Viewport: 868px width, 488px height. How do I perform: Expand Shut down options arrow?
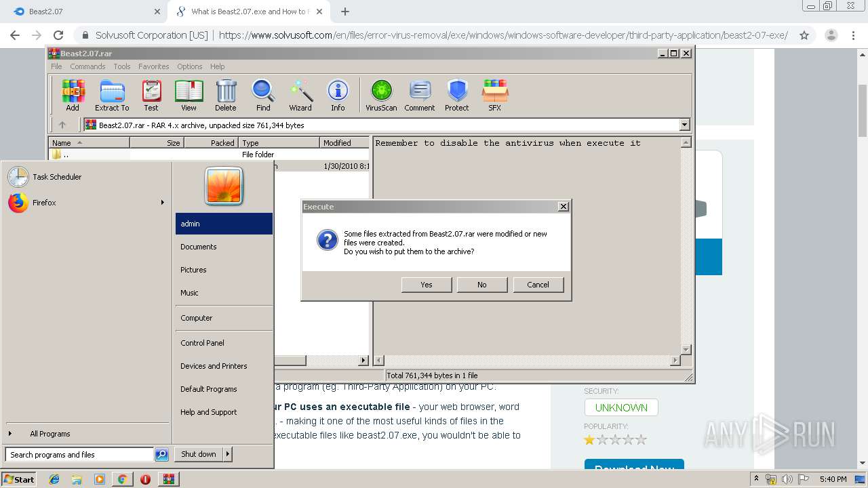point(228,454)
